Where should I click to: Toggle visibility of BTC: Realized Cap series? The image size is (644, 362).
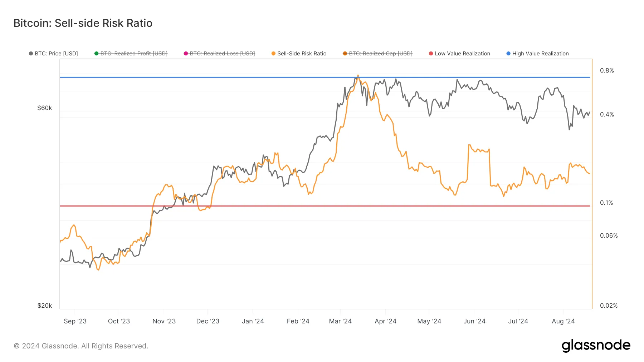coord(381,54)
